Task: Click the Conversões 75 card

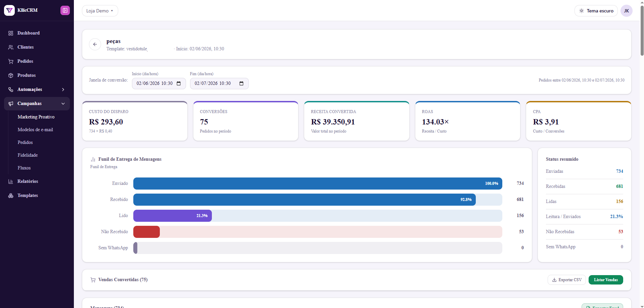Action: 246,121
